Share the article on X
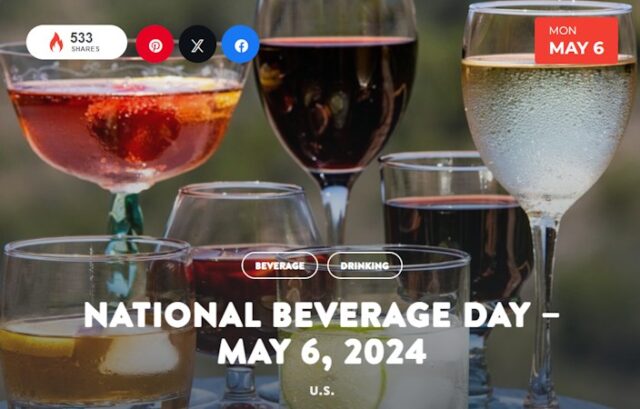The height and width of the screenshot is (409, 640). coord(198,44)
